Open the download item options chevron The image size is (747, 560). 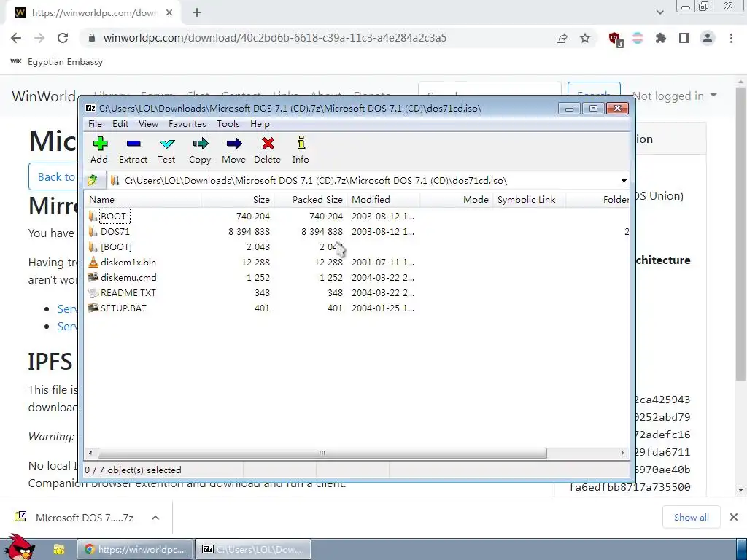(155, 518)
